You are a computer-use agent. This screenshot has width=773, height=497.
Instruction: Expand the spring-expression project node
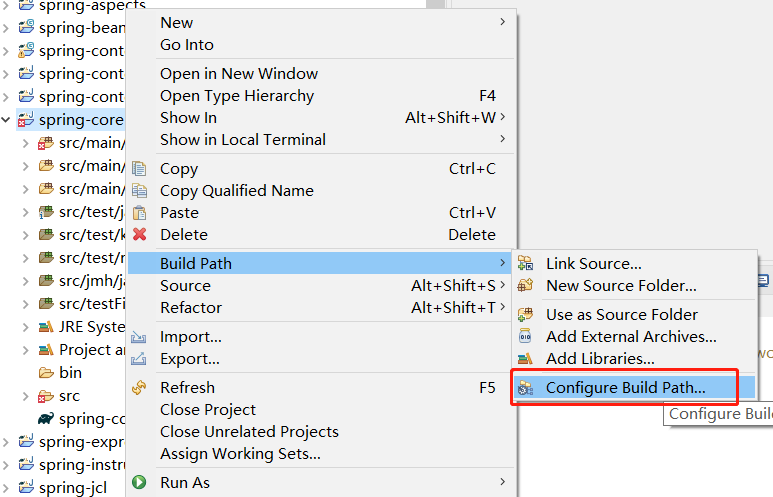(6, 442)
